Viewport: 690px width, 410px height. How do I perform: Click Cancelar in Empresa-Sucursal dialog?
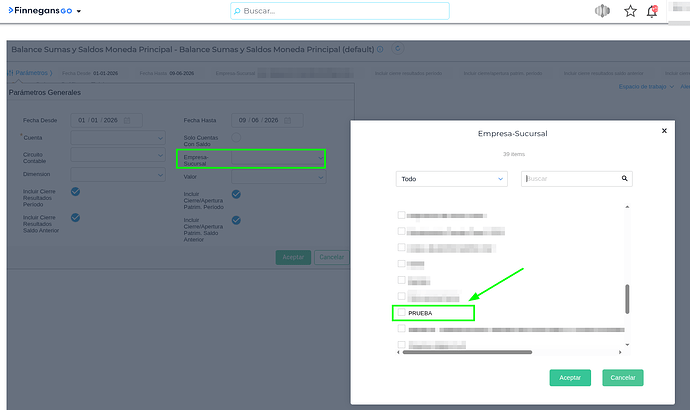tap(623, 378)
